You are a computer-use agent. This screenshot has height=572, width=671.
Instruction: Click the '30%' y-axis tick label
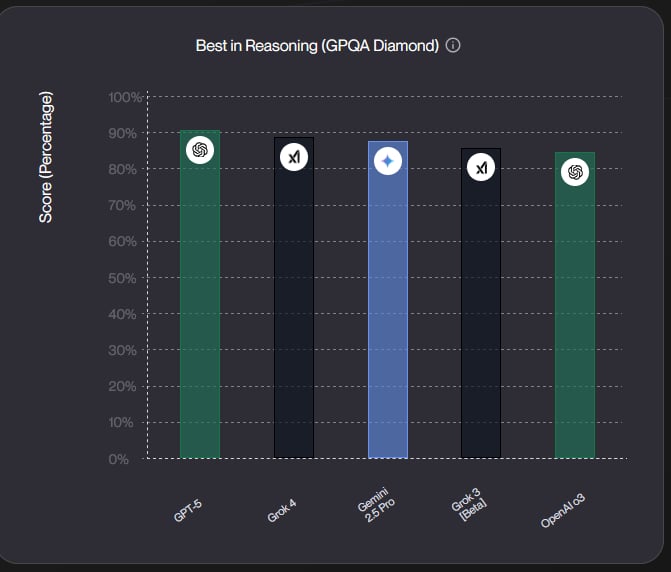pyautogui.click(x=122, y=350)
